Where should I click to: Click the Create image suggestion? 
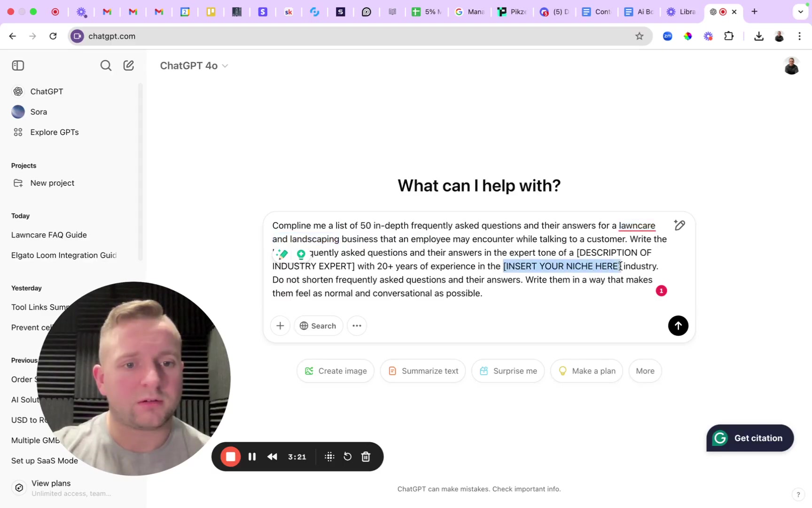[x=336, y=371]
